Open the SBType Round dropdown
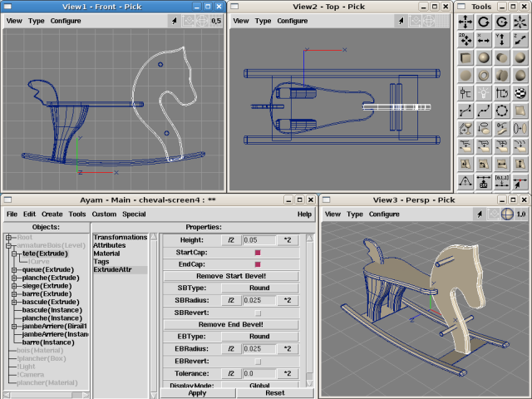This screenshot has width=532, height=399. pyautogui.click(x=259, y=288)
